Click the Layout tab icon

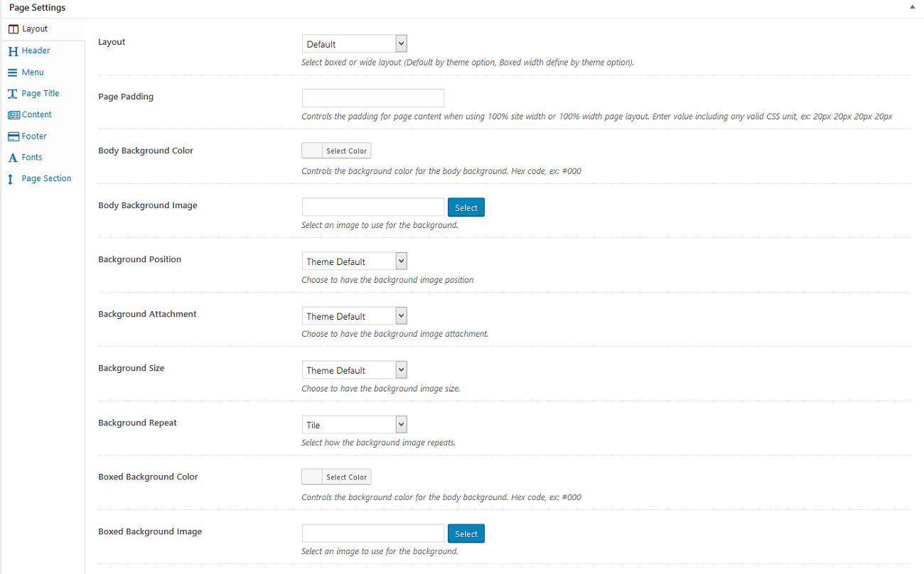14,29
